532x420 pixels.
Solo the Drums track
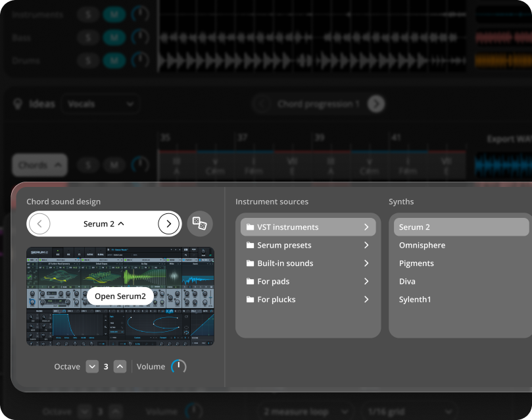(88, 61)
